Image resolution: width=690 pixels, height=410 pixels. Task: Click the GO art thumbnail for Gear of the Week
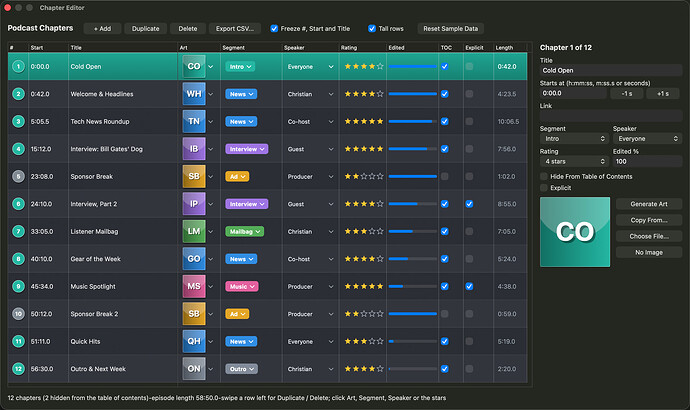coord(194,259)
